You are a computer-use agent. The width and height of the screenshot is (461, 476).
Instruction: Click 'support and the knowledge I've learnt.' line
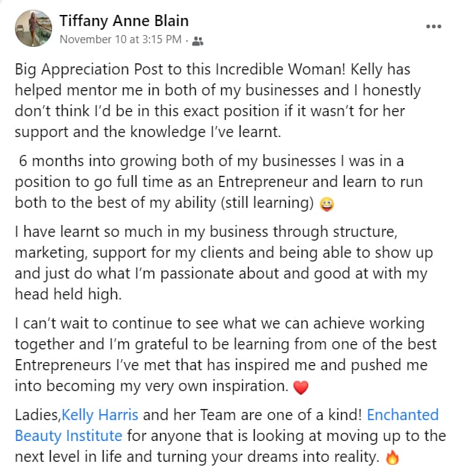147,133
